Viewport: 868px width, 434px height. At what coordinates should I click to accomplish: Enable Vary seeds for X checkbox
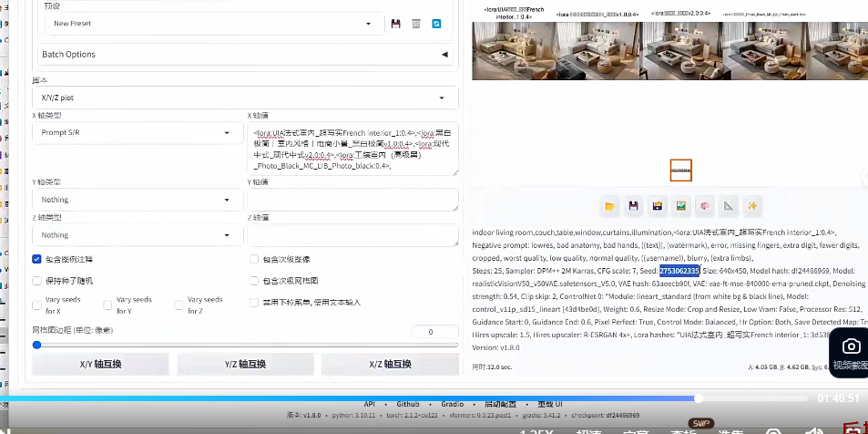(x=37, y=305)
